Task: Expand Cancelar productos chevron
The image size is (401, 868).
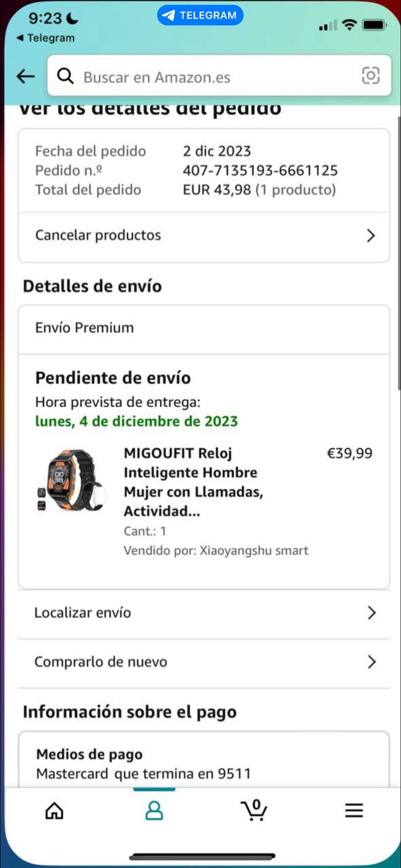Action: click(371, 235)
